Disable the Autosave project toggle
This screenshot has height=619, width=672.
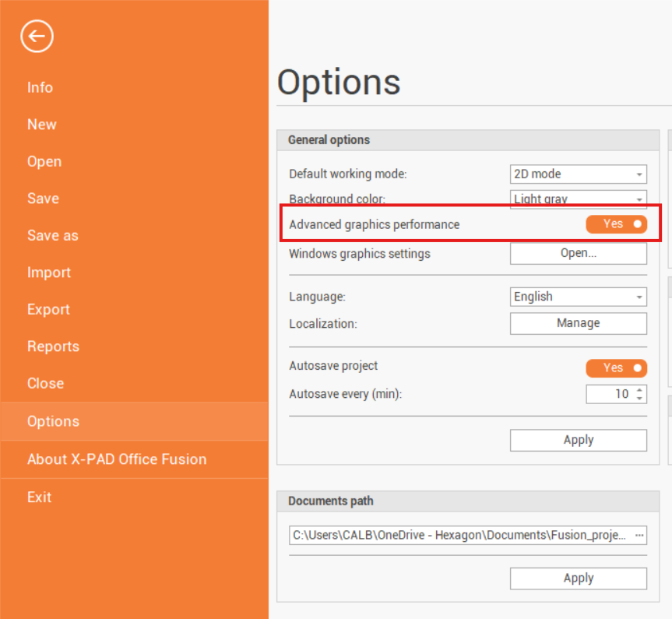pyautogui.click(x=616, y=368)
